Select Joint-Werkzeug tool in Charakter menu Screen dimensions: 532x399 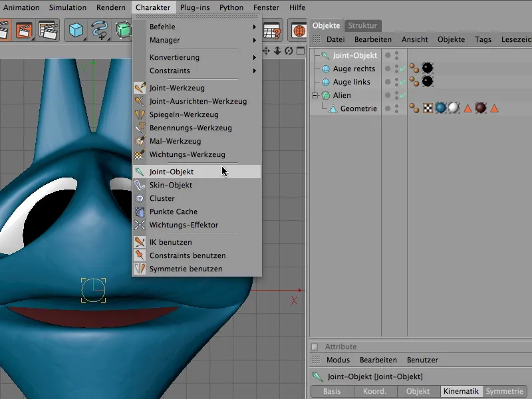coord(197,88)
